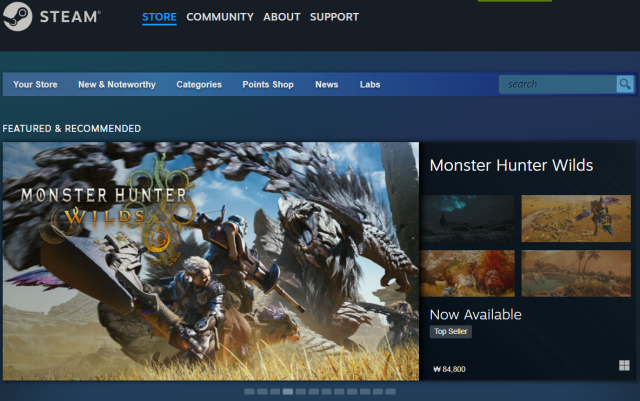The width and height of the screenshot is (640, 401).
Task: Open the Points Shop
Action: coord(268,85)
